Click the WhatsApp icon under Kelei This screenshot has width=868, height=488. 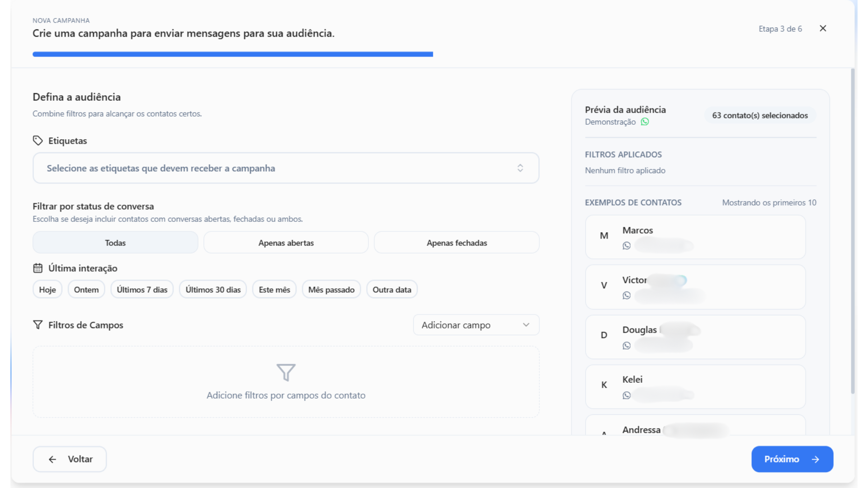626,395
